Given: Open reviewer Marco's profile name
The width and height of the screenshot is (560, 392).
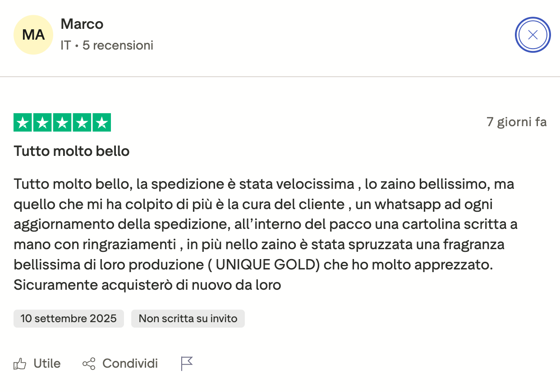Looking at the screenshot, I should click(x=82, y=24).
